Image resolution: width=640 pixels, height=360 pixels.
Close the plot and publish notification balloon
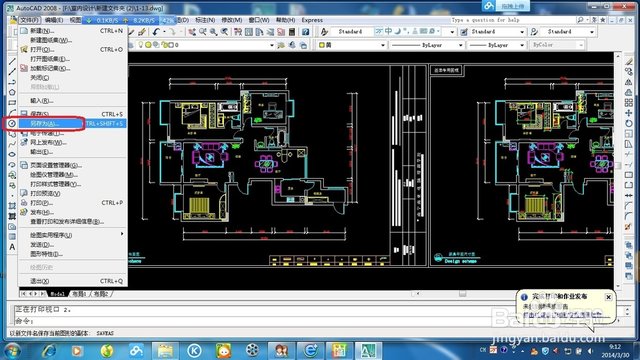click(609, 297)
